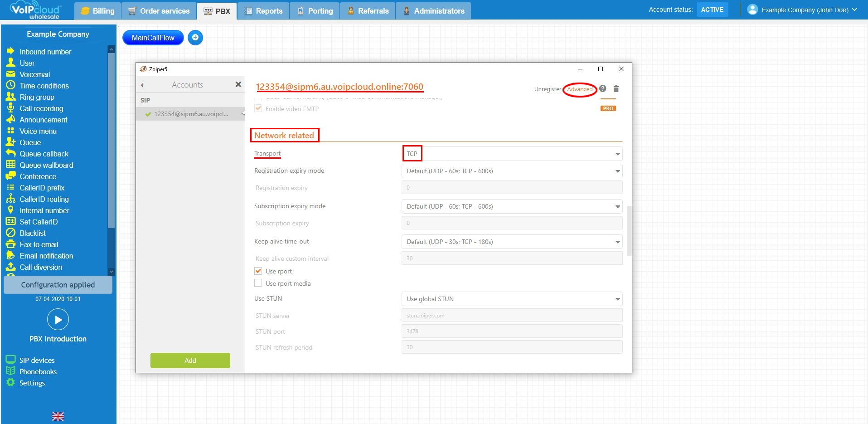Select the User icon in sidebar
Screen dimensions: 868x424
click(10, 63)
